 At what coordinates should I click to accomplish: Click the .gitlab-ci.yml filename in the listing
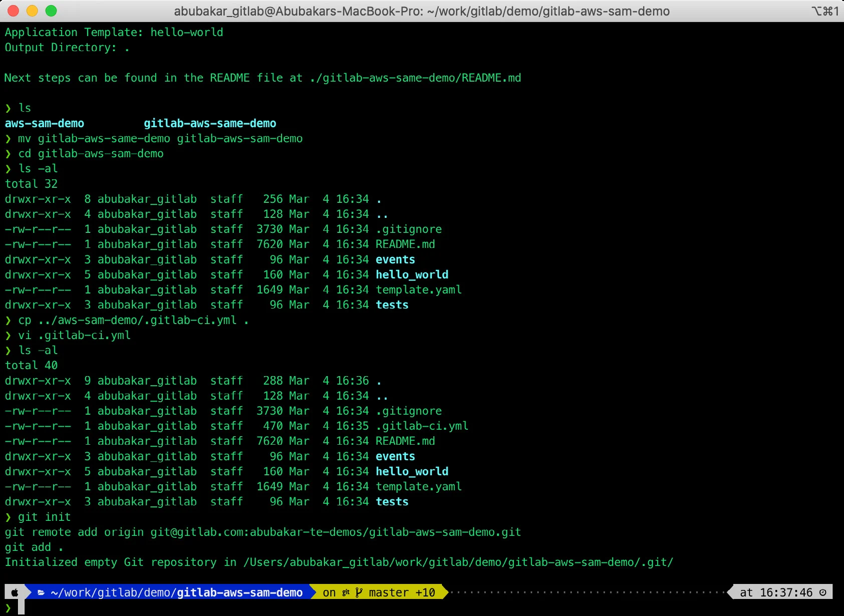click(422, 426)
